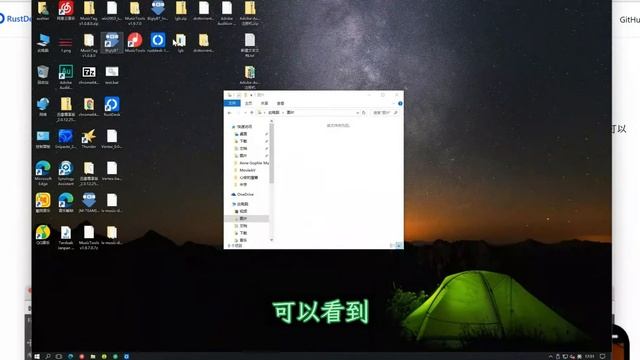The image size is (640, 360).
Task: Click the navigation pane scrollbar thumb
Action: [x=272, y=153]
